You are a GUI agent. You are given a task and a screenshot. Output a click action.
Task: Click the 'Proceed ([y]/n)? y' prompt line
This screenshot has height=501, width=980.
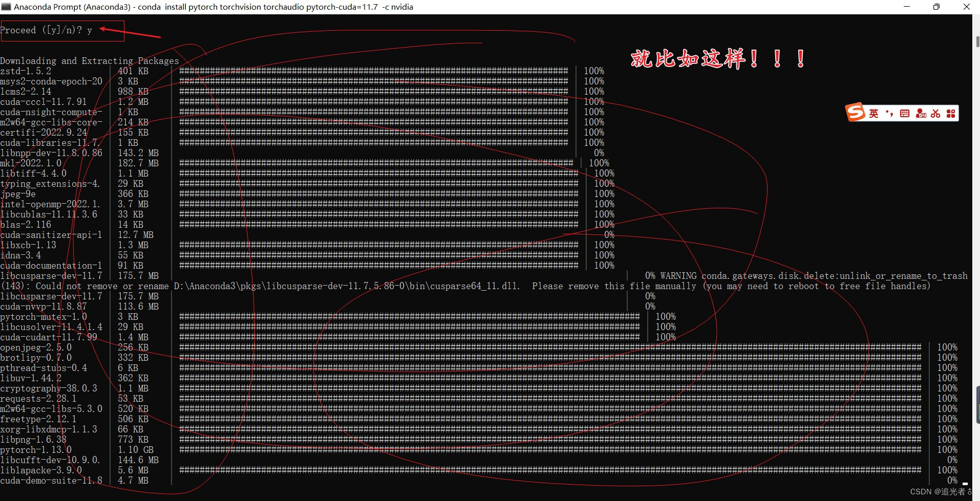(46, 30)
